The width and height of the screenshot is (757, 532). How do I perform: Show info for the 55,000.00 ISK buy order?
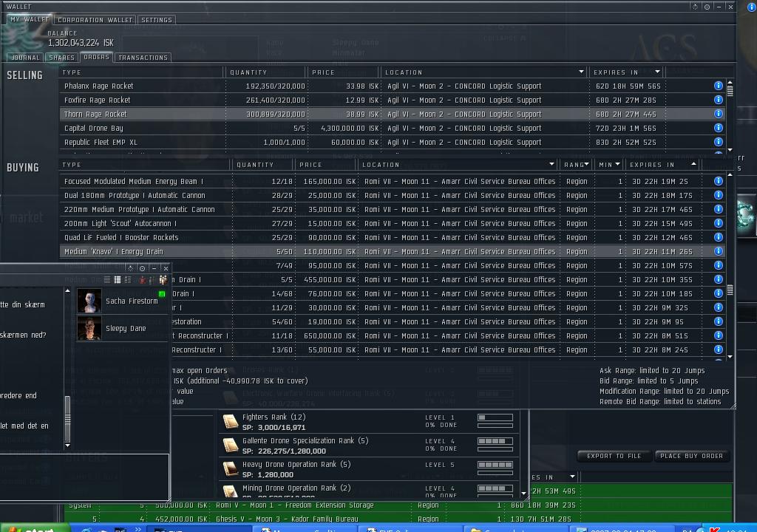[719, 349]
